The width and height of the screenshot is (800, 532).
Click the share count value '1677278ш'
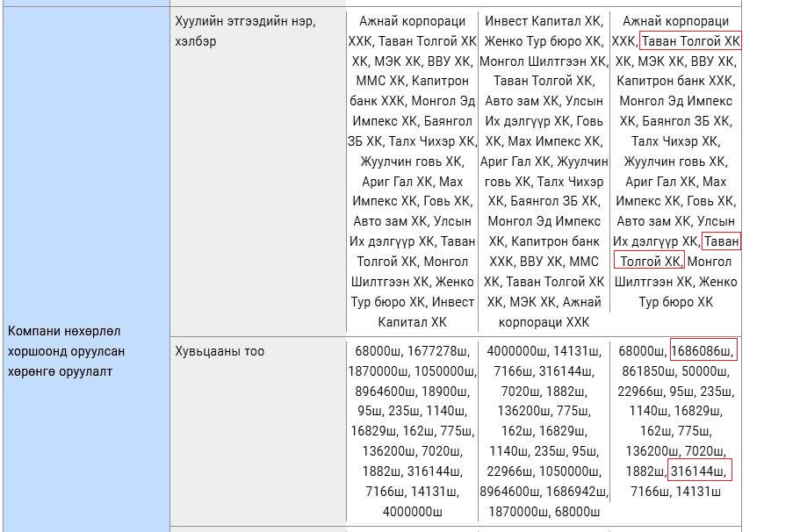point(437,351)
